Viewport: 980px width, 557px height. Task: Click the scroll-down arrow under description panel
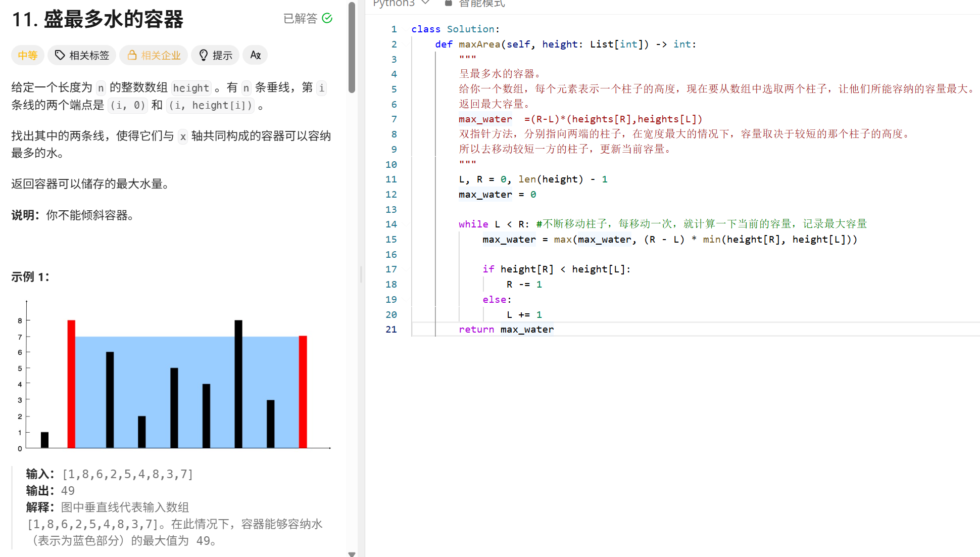(x=352, y=554)
